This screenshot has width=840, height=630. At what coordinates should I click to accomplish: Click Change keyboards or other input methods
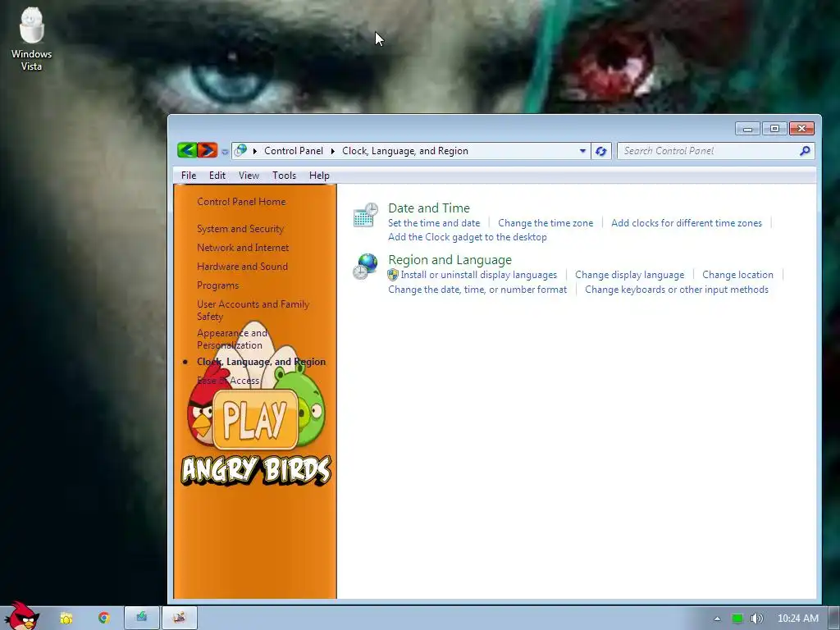click(x=677, y=290)
